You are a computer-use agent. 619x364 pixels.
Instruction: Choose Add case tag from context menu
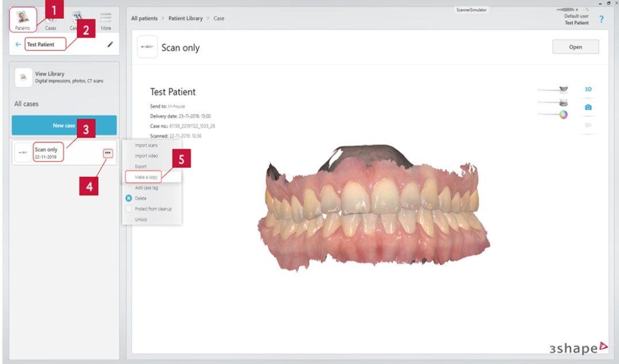[x=147, y=188]
